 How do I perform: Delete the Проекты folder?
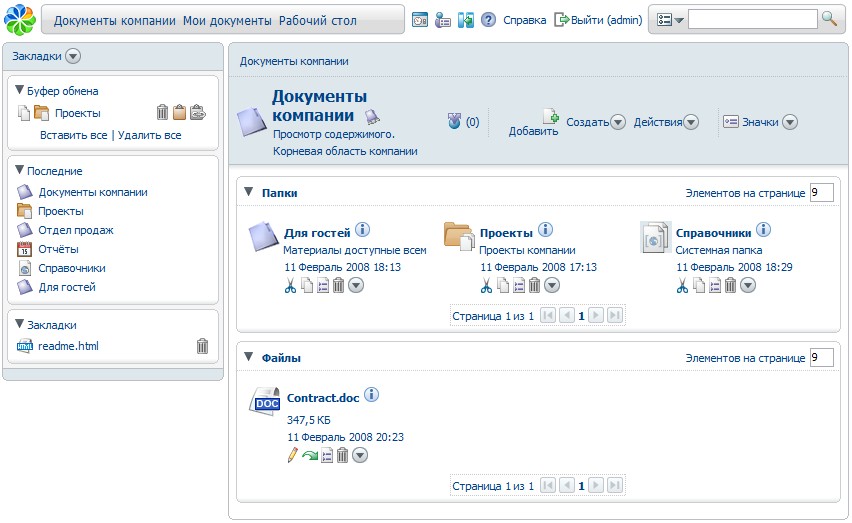point(535,285)
